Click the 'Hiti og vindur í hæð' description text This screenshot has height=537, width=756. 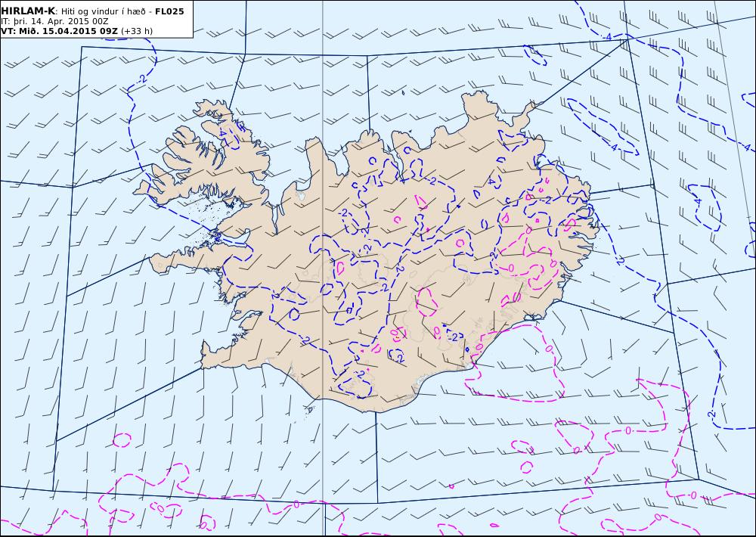coord(102,12)
